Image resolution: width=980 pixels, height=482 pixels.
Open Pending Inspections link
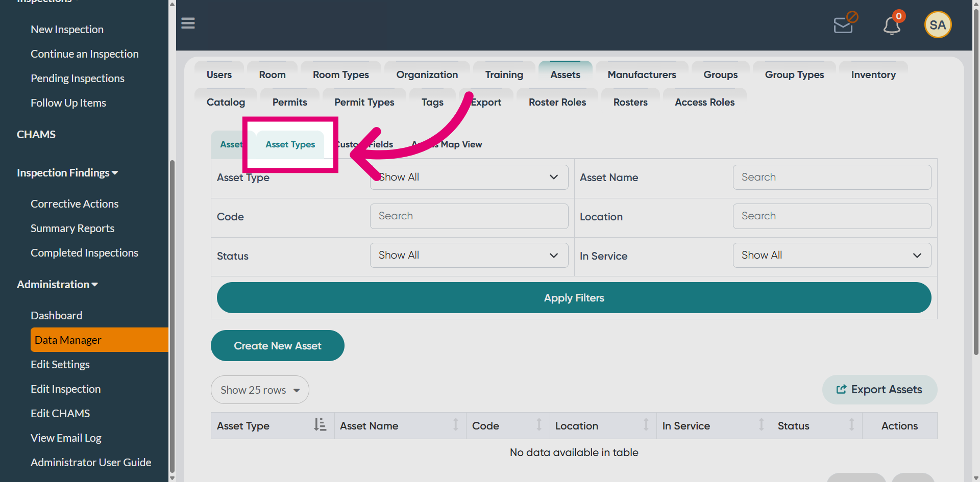[x=78, y=79]
